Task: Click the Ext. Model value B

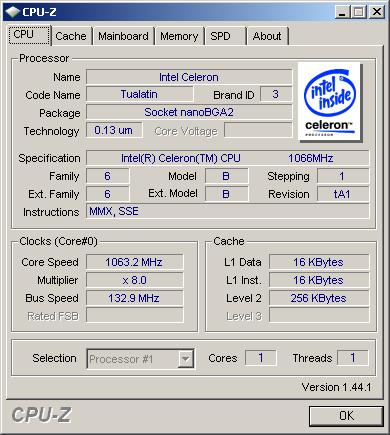Action: pos(226,194)
